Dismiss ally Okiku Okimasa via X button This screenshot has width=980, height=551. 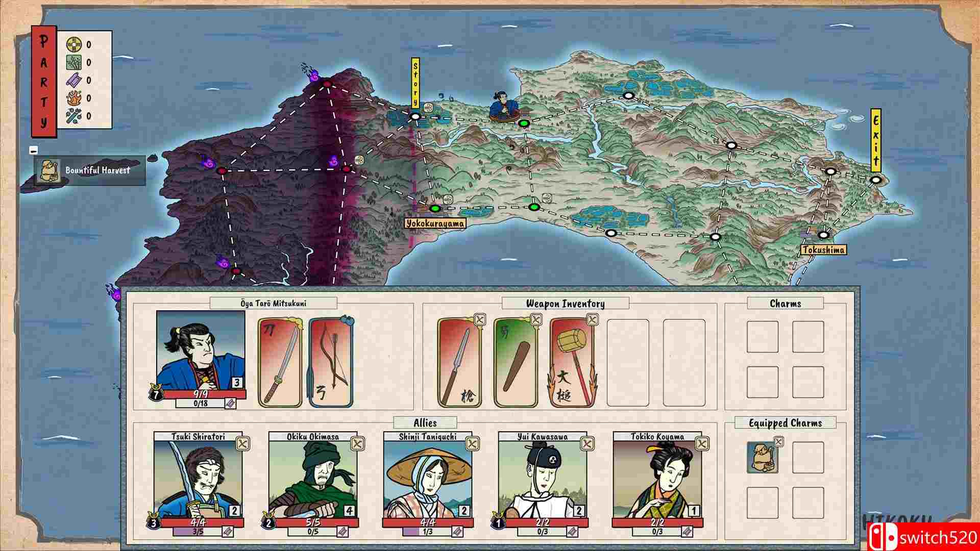[358, 444]
